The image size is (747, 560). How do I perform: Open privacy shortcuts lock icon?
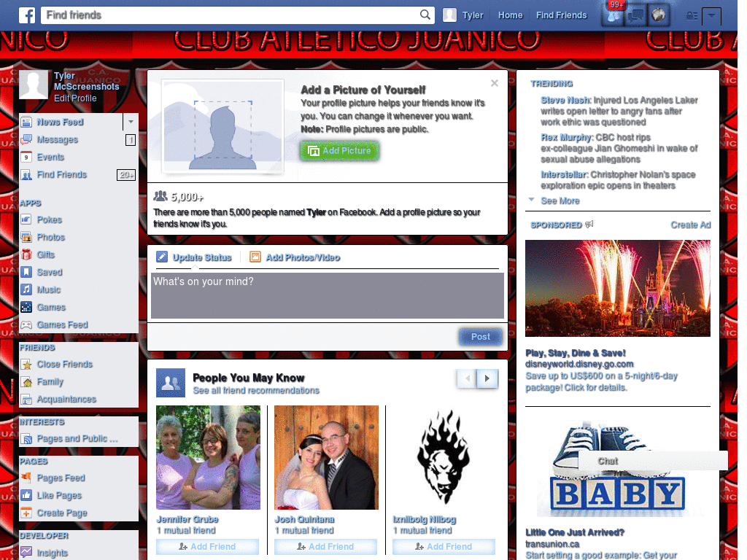[x=692, y=16]
